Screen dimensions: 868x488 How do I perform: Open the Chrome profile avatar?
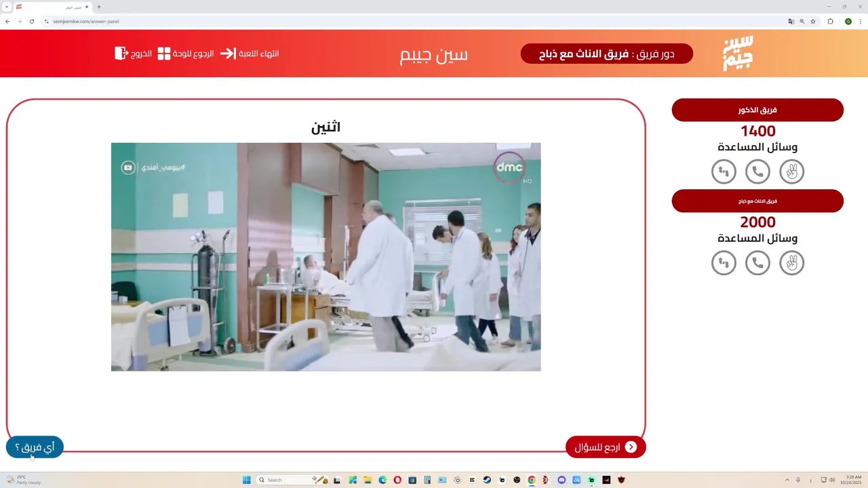(x=848, y=21)
